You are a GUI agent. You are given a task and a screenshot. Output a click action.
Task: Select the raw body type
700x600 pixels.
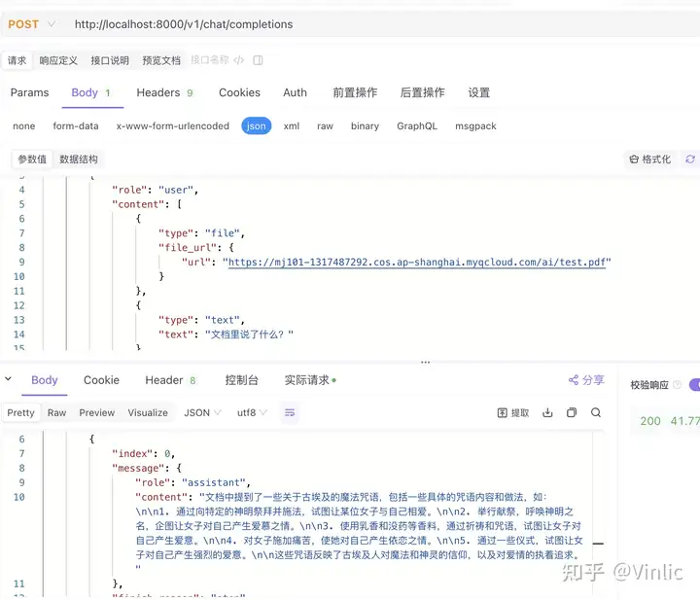click(x=325, y=125)
